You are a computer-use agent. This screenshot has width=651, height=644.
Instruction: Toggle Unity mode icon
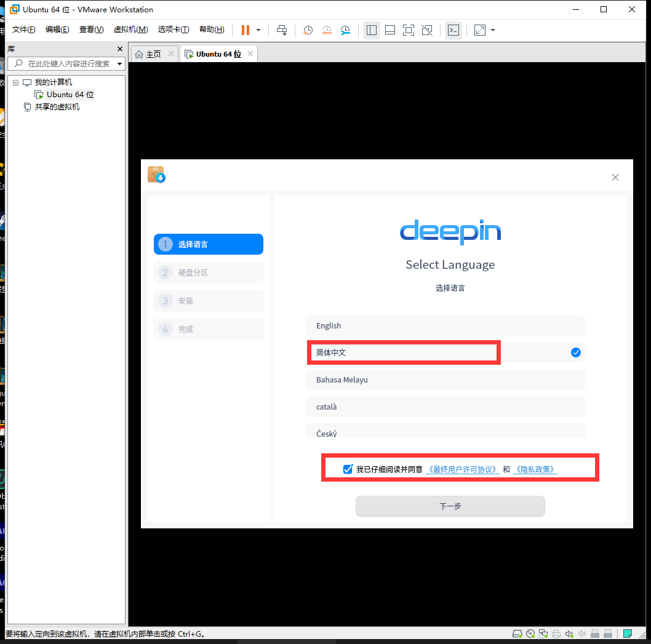[x=427, y=30]
